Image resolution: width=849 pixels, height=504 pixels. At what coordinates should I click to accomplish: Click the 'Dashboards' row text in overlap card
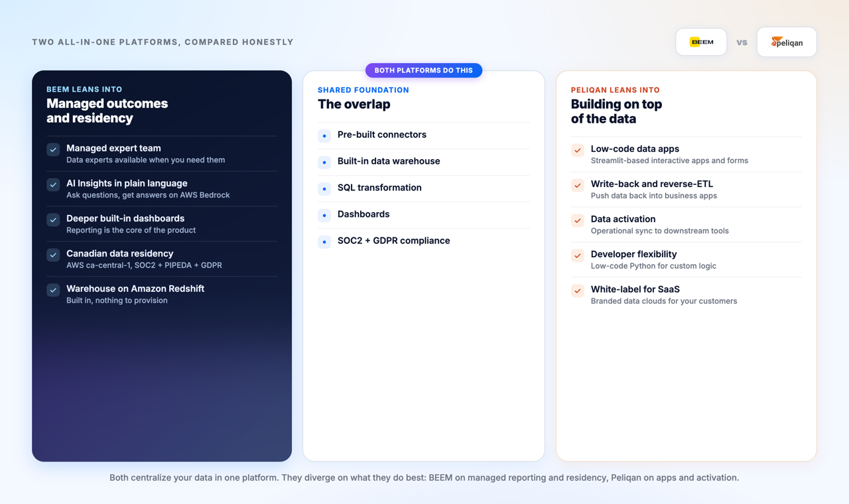pyautogui.click(x=363, y=214)
